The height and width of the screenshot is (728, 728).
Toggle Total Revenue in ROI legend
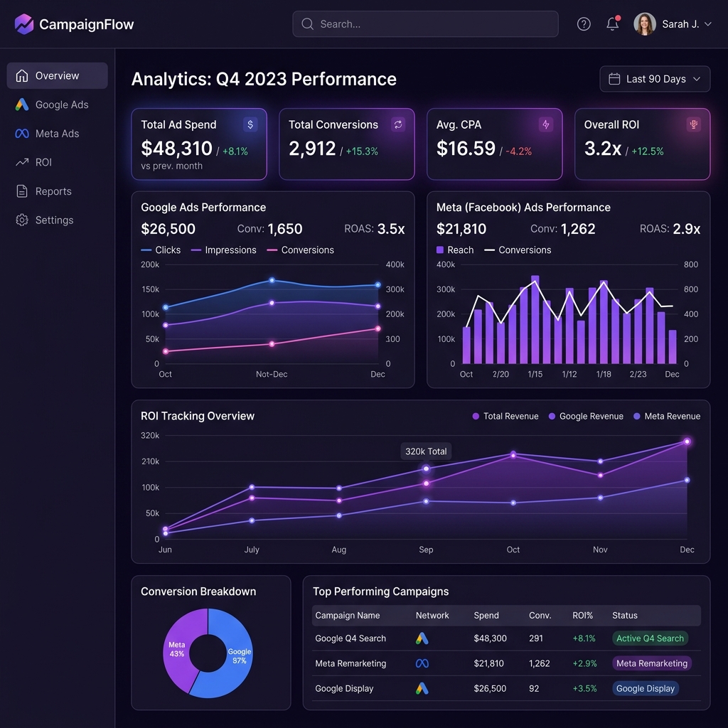[x=505, y=416]
